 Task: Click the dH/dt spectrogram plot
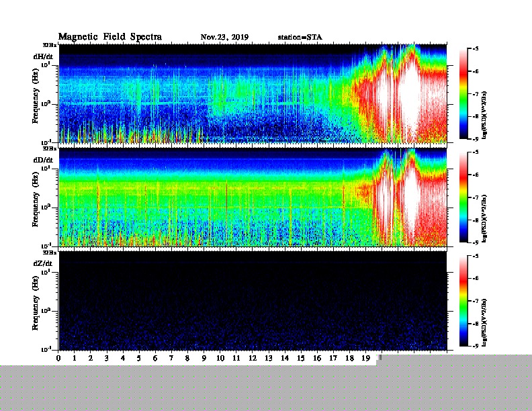[x=253, y=93]
